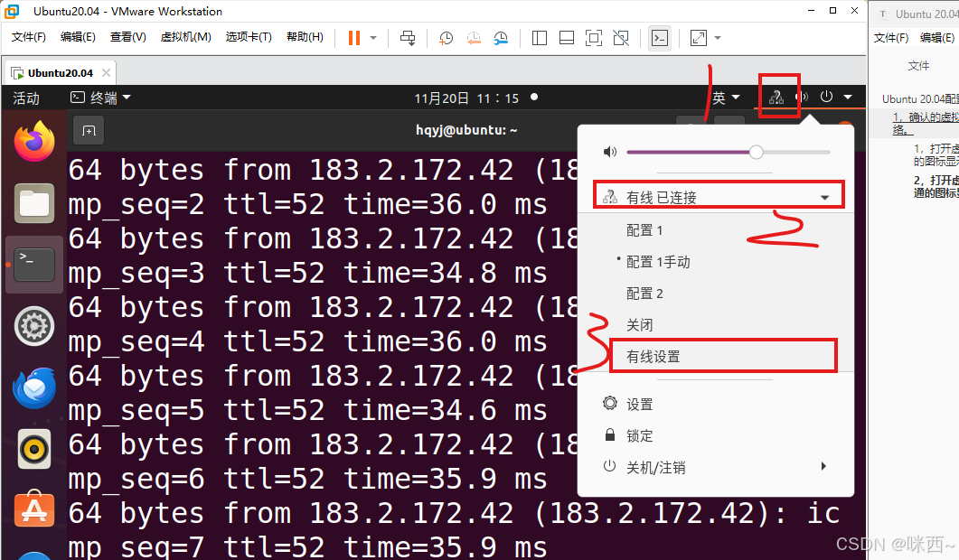Open 文件(F) menu in the right-side window
This screenshot has height=560, width=959.
point(891,38)
